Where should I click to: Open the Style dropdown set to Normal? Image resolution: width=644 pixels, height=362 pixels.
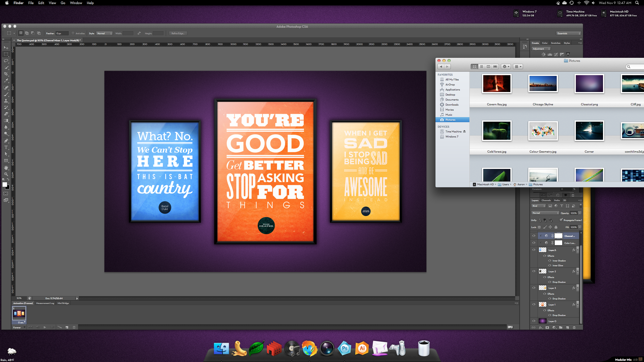[x=104, y=33]
